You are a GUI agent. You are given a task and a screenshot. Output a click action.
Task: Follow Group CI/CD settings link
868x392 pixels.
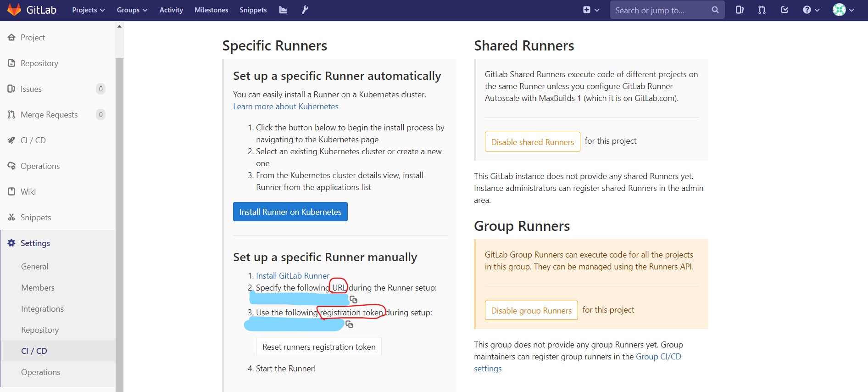pyautogui.click(x=658, y=357)
